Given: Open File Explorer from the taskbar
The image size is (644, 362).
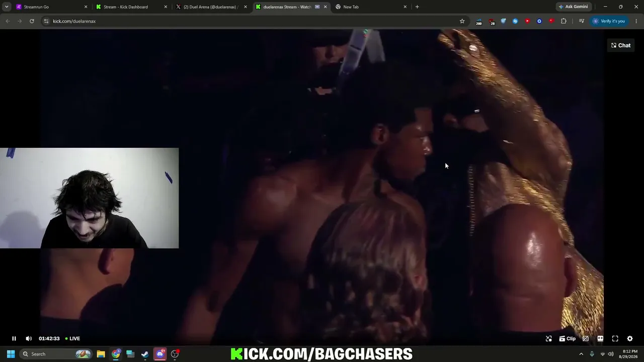Looking at the screenshot, I should coord(101,354).
